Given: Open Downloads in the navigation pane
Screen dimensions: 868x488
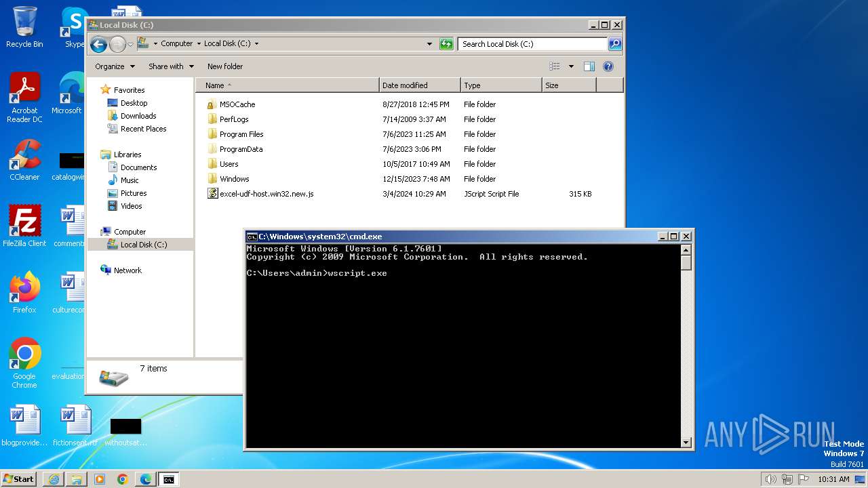Looking at the screenshot, I should coord(138,116).
